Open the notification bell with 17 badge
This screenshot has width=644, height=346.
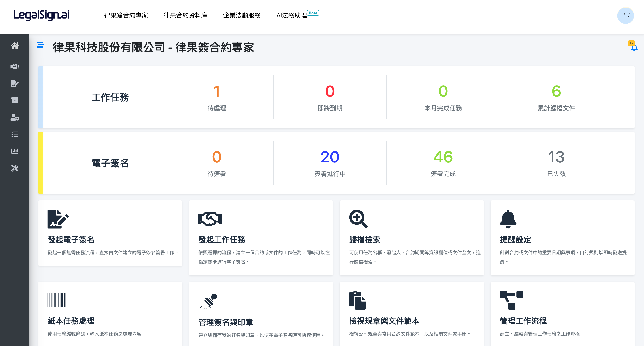[633, 46]
